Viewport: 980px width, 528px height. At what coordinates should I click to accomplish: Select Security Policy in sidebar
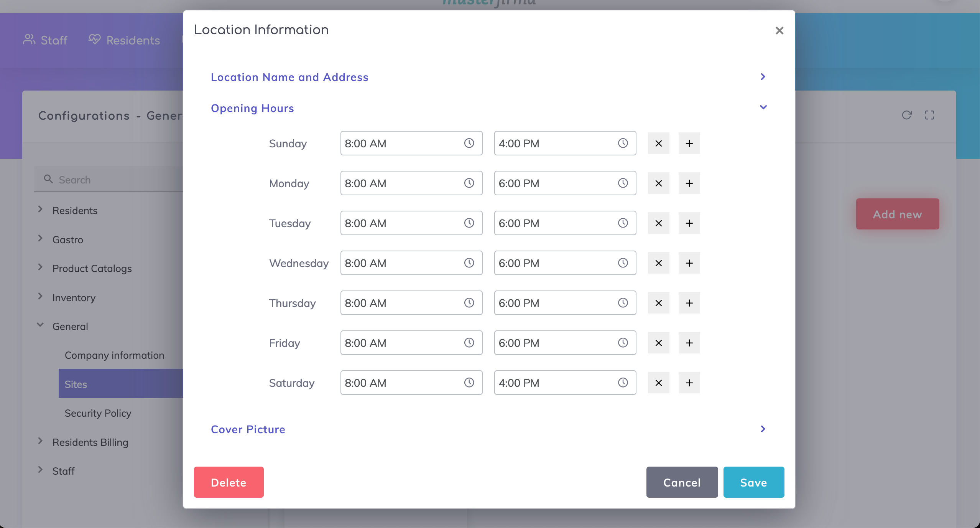(x=98, y=413)
